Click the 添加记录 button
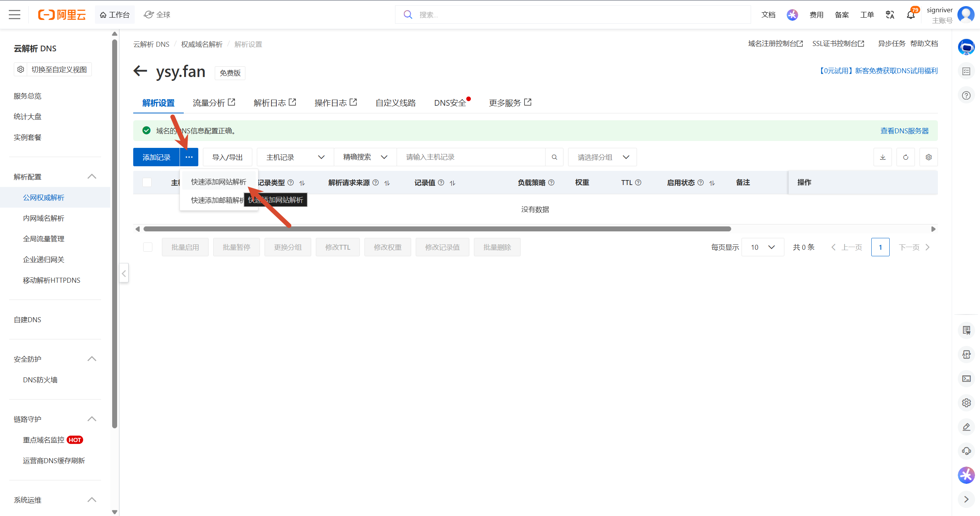This screenshot has width=980, height=516. [x=156, y=157]
